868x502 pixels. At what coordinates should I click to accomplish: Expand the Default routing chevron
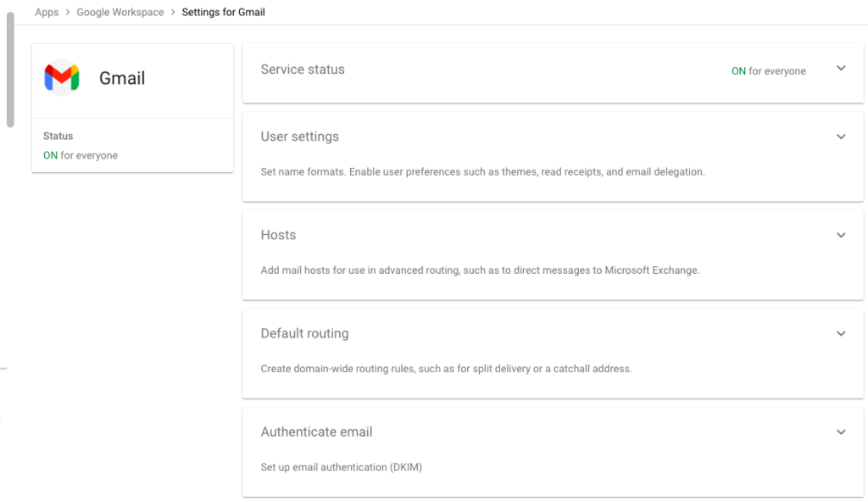(841, 333)
